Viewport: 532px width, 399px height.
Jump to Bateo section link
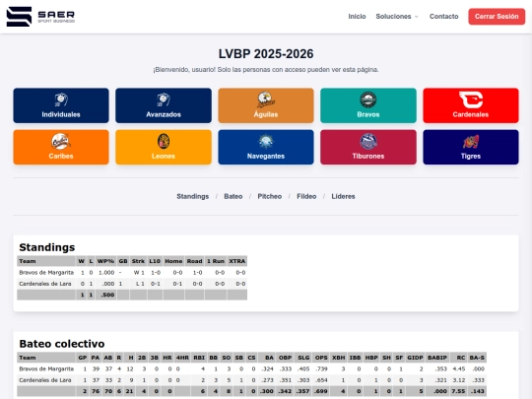[233, 196]
